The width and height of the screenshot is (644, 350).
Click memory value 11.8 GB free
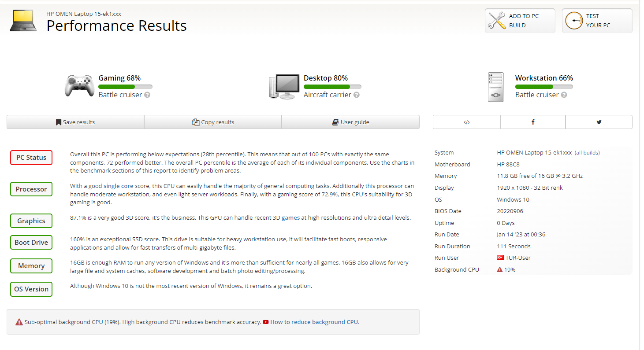pyautogui.click(x=540, y=176)
